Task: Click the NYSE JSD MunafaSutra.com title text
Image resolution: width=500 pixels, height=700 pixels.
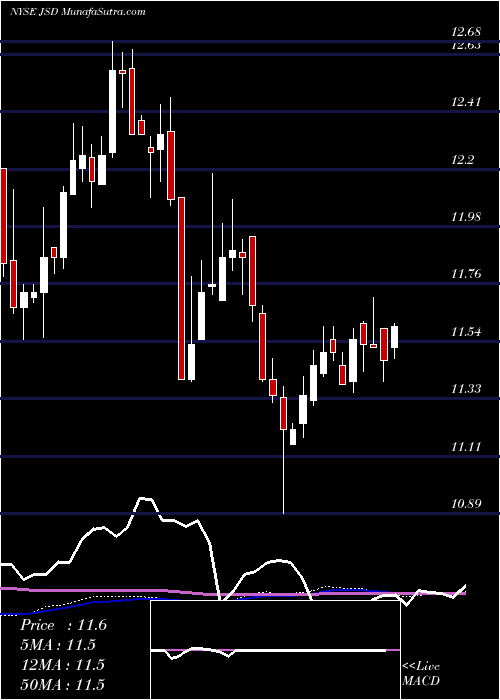Action: [78, 12]
